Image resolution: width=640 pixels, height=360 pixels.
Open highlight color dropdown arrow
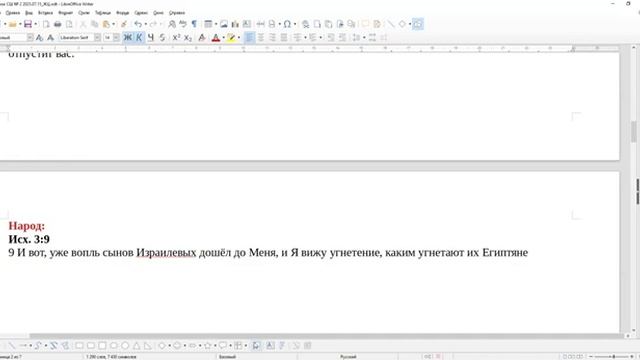(239, 38)
